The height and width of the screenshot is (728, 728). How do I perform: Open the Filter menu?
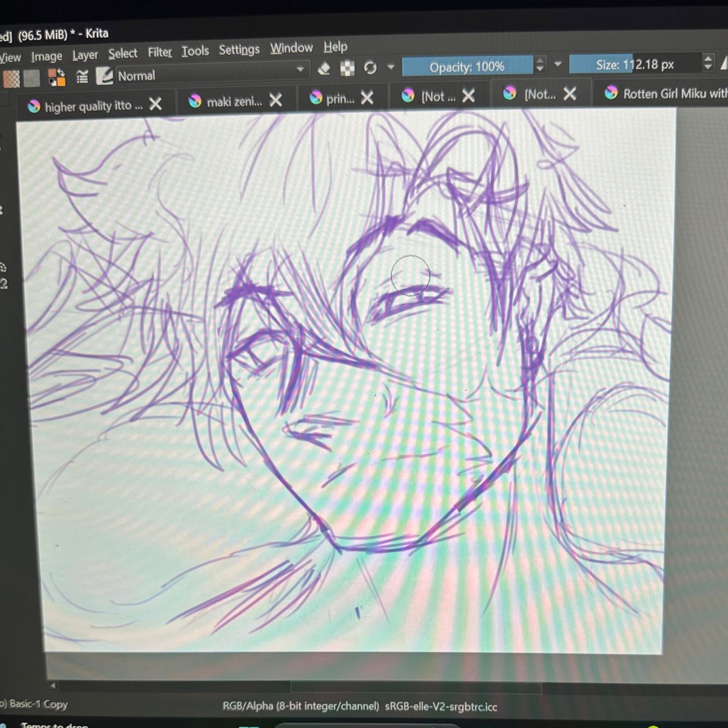click(160, 52)
